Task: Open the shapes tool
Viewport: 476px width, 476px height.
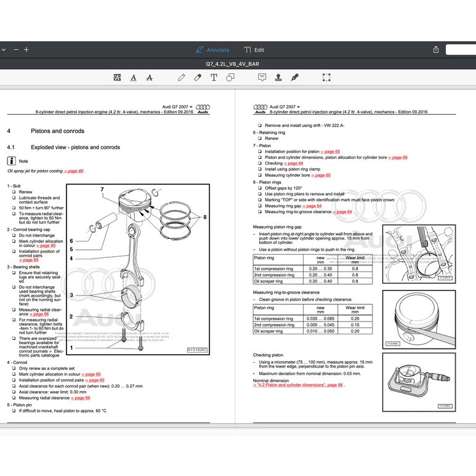Action: (230, 78)
